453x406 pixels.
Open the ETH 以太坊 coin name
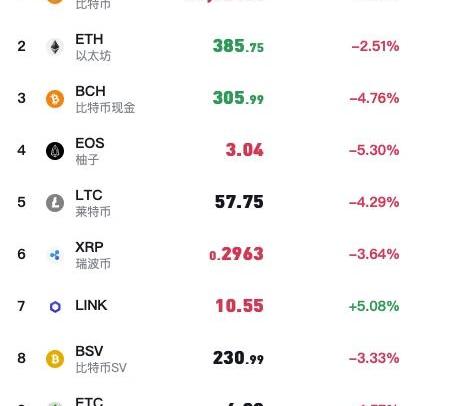93,47
